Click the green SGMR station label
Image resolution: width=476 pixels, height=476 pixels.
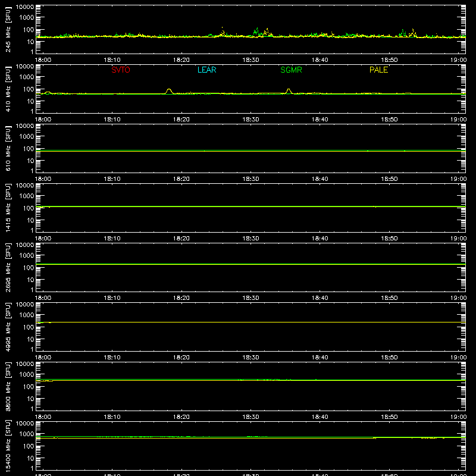pos(291,70)
